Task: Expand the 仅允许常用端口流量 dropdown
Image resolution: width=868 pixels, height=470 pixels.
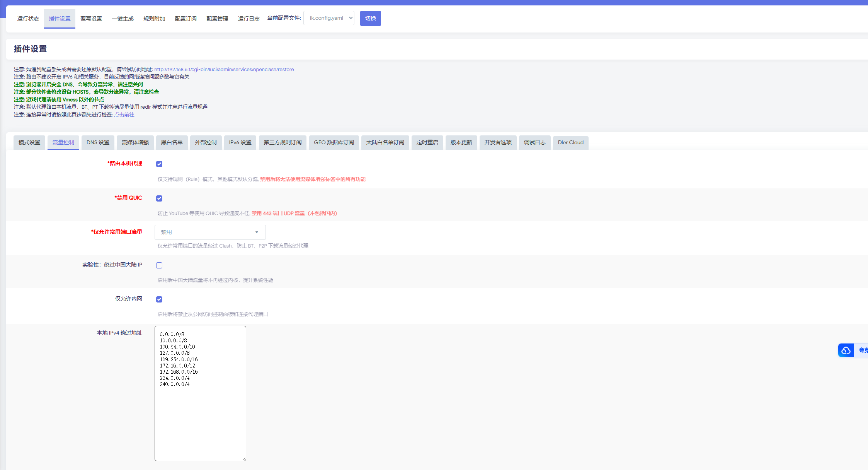Action: coord(210,232)
